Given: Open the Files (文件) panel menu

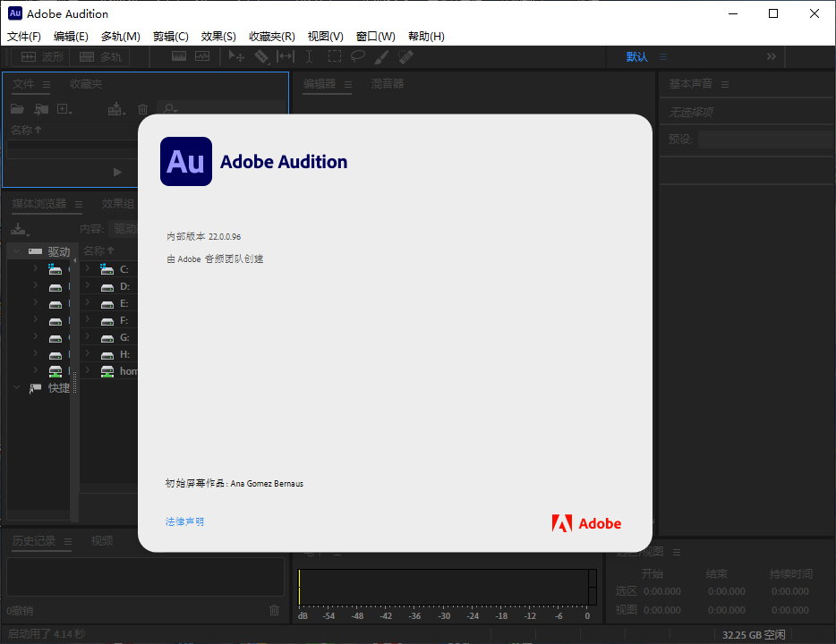Looking at the screenshot, I should coord(47,85).
